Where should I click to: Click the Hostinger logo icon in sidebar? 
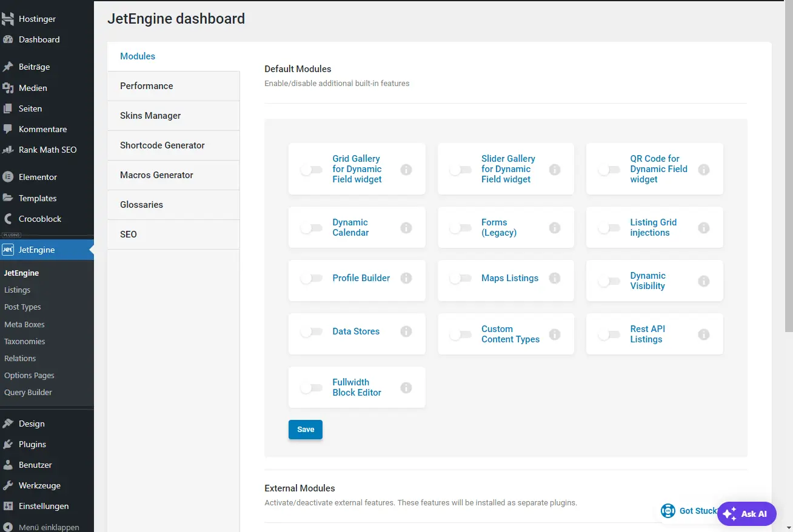(x=8, y=19)
